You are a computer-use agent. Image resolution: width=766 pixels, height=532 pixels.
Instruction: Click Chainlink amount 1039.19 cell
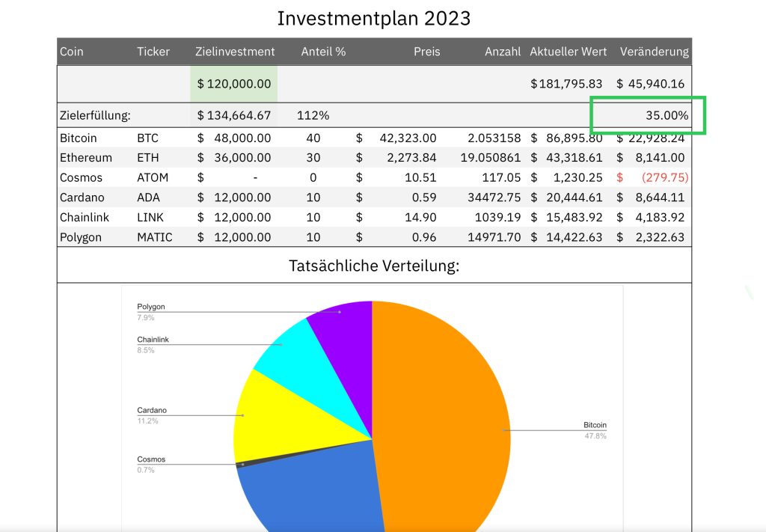[497, 217]
